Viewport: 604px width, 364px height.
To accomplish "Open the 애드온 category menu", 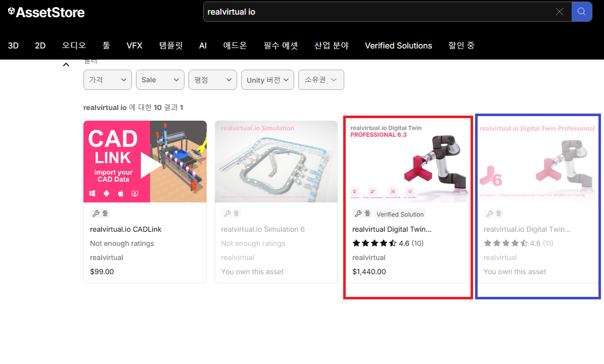I will (235, 46).
